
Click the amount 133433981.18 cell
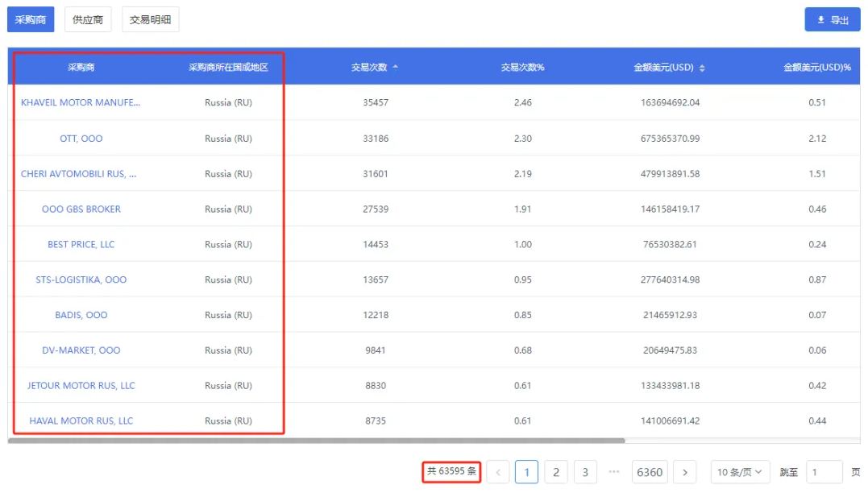tap(670, 386)
